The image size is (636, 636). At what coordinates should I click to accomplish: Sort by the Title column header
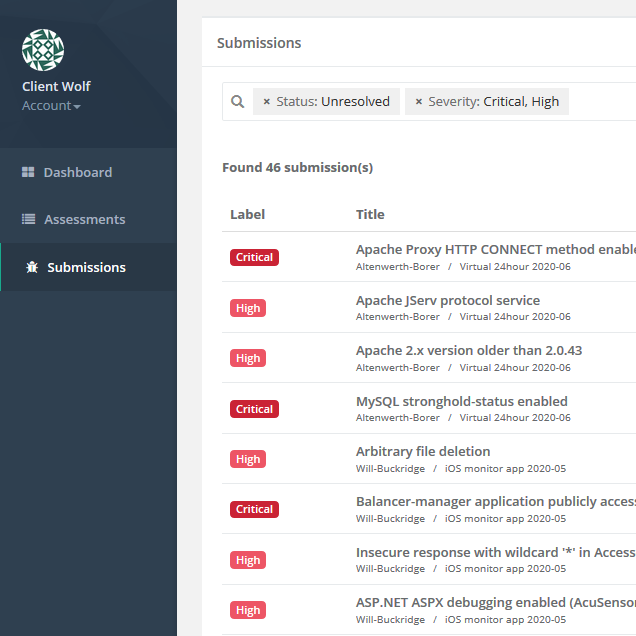[370, 214]
